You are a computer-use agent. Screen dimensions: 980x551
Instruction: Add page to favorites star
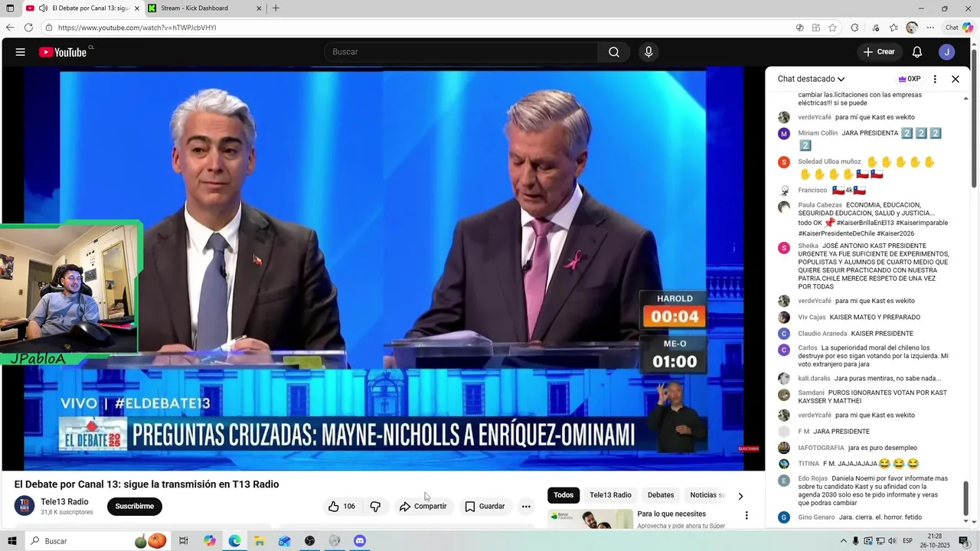[x=833, y=28]
